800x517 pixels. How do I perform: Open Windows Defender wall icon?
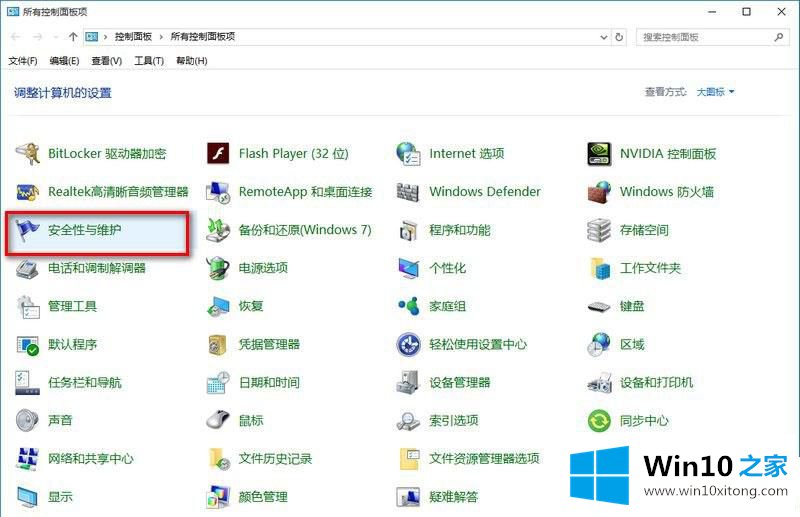point(408,192)
